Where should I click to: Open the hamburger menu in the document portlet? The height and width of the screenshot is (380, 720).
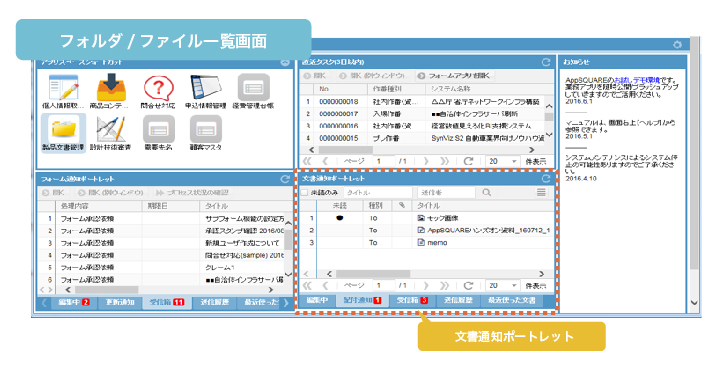tap(541, 193)
